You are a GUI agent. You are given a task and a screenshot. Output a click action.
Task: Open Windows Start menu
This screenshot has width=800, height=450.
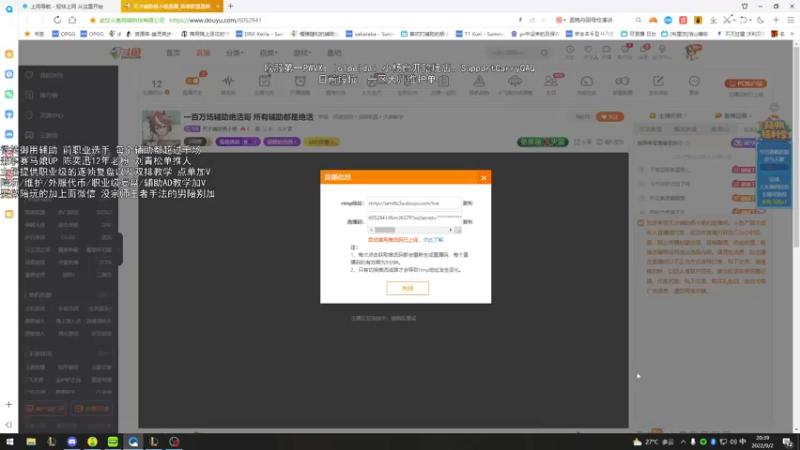pos(10,441)
